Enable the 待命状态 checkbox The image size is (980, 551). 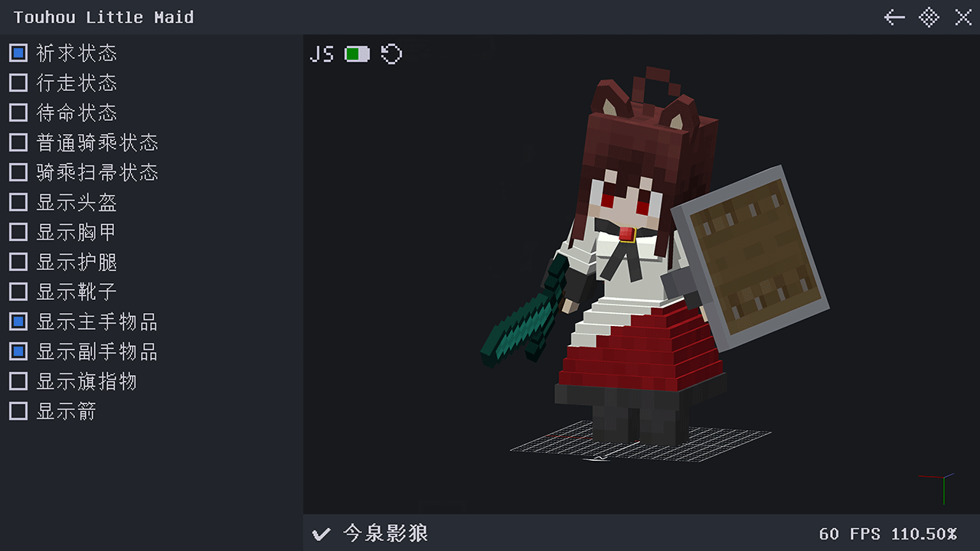[x=18, y=112]
